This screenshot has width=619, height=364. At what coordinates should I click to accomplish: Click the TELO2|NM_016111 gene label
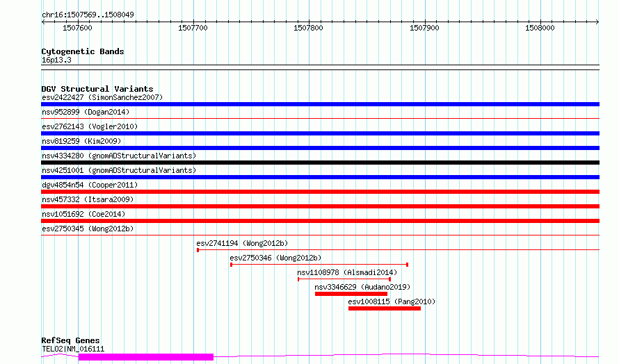coord(73,349)
